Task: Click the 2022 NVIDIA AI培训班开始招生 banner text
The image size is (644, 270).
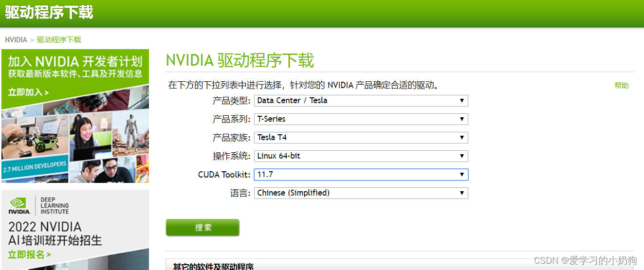Action: point(55,234)
